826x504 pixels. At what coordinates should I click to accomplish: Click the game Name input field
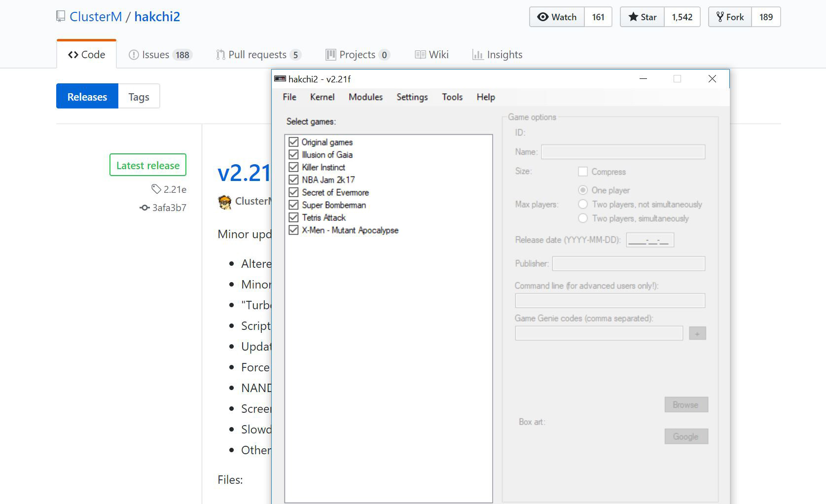click(623, 152)
